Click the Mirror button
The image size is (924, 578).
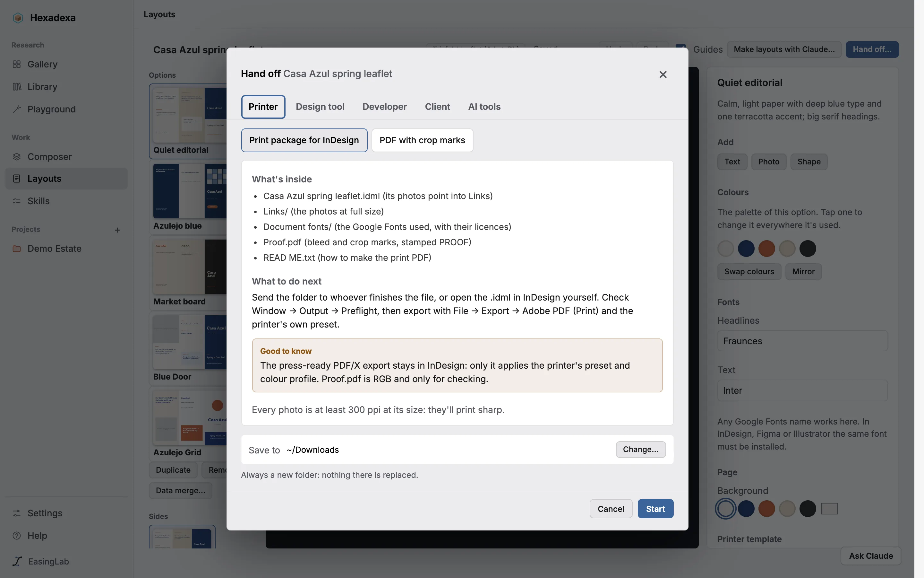click(x=803, y=271)
